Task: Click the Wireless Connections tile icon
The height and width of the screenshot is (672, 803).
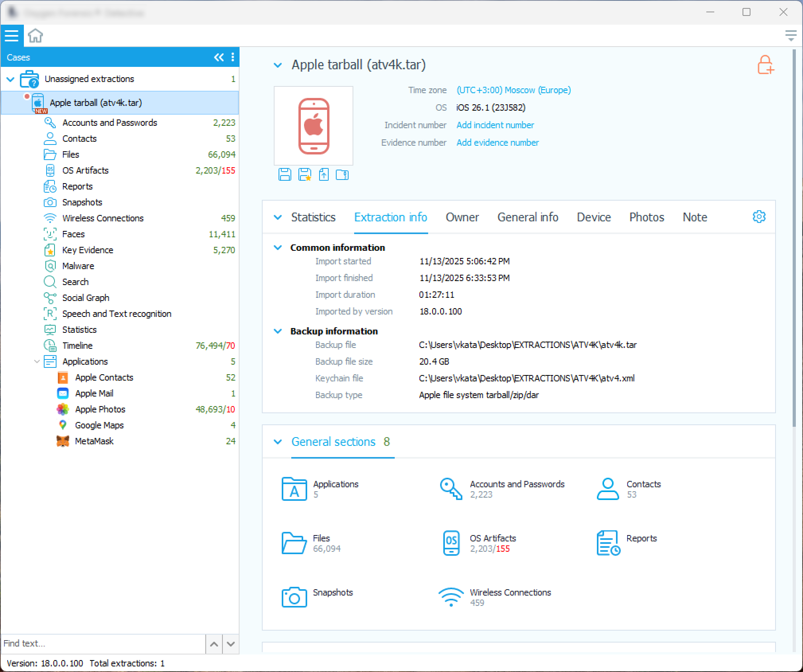Action: [x=451, y=597]
